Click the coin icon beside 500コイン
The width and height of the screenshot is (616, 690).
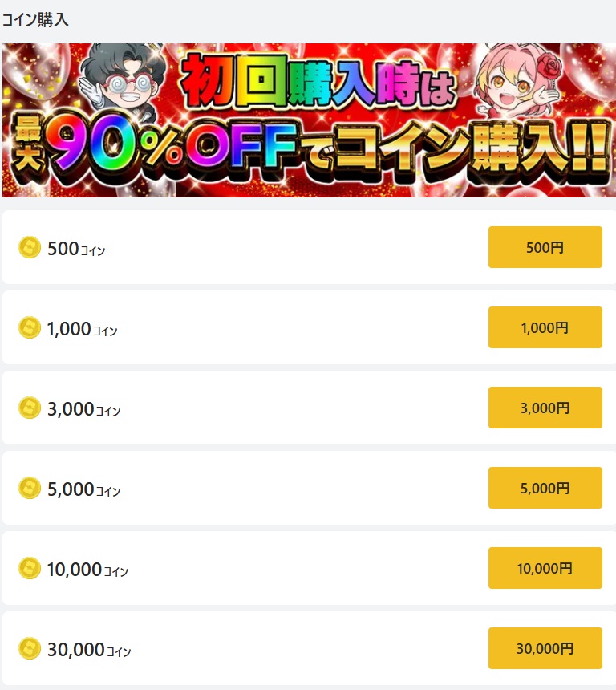coord(30,247)
